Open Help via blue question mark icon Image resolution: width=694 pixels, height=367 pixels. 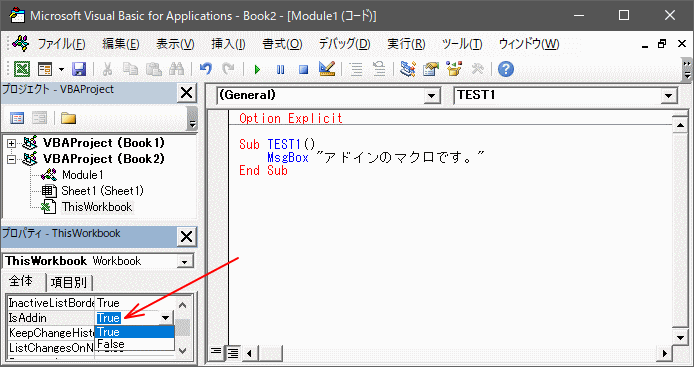(506, 69)
